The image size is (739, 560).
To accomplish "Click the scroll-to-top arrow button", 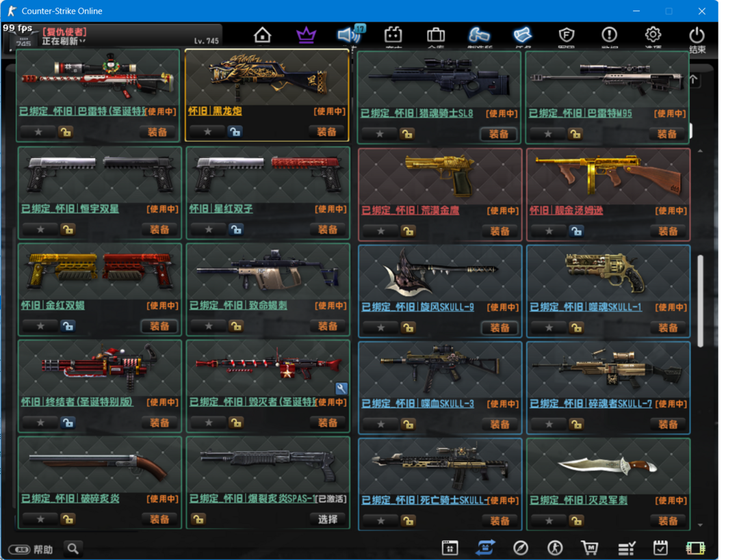I will point(694,80).
